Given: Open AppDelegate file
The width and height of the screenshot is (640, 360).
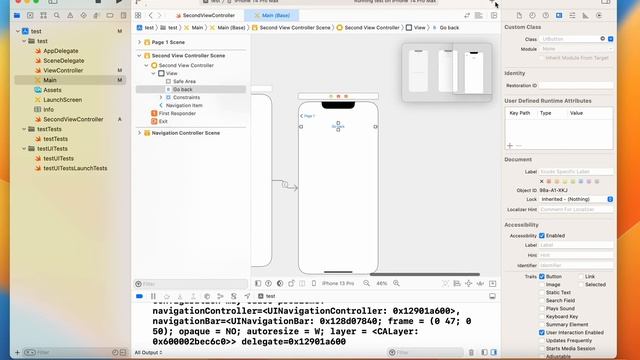Looking at the screenshot, I should pyautogui.click(x=61, y=51).
